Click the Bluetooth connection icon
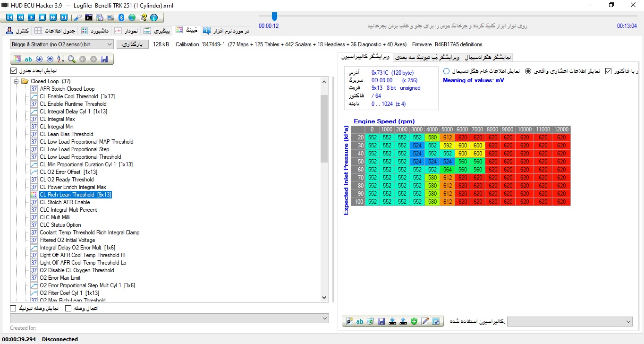The image size is (644, 344). pos(121,17)
